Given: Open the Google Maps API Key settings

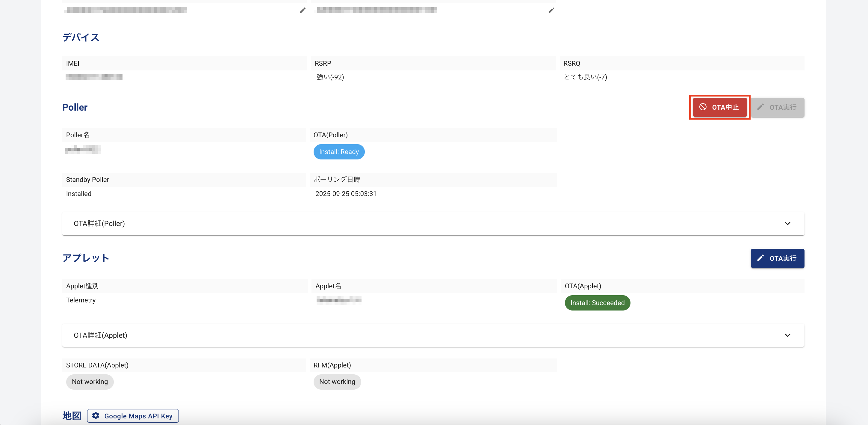Looking at the screenshot, I should pyautogui.click(x=133, y=416).
